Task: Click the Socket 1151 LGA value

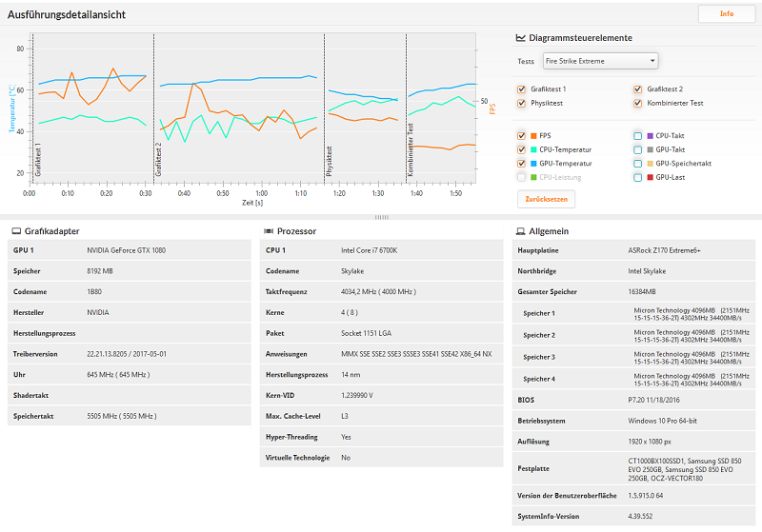Action: pos(366,333)
